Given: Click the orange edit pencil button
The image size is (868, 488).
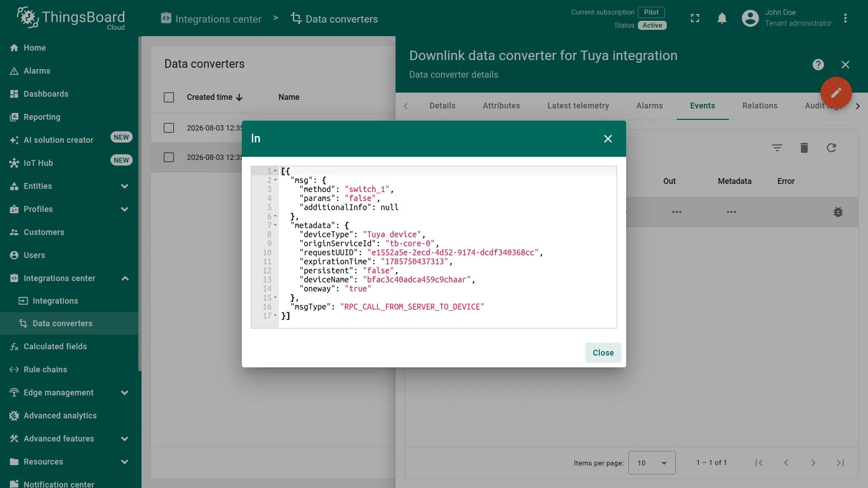Looking at the screenshot, I should click(x=836, y=93).
